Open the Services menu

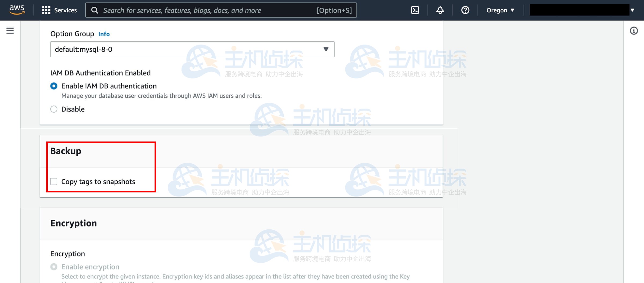(60, 10)
